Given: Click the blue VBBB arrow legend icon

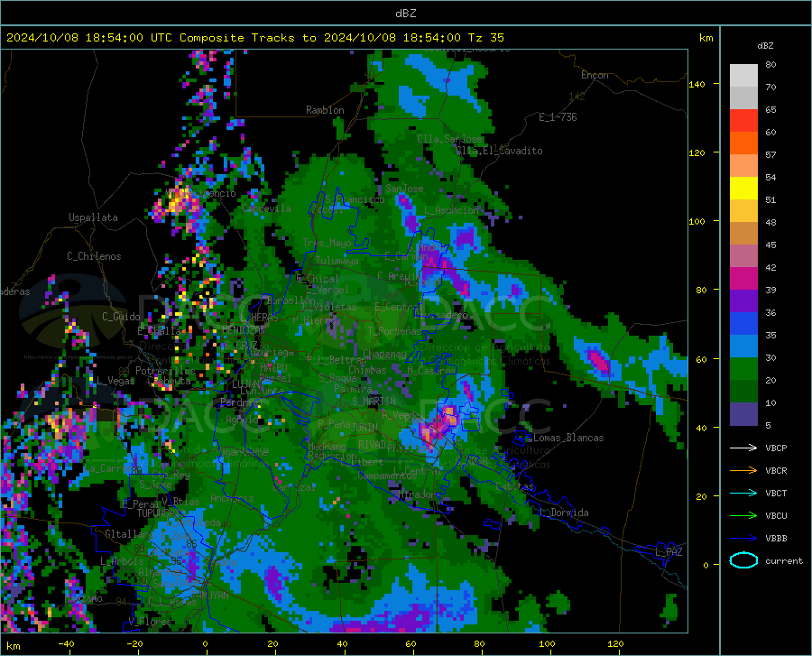Looking at the screenshot, I should coord(743,538).
